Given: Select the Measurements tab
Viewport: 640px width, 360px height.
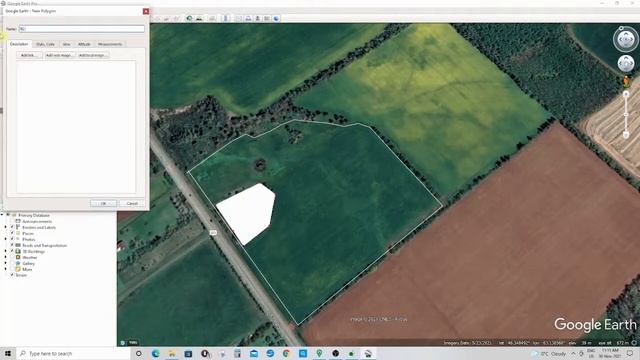Looking at the screenshot, I should [110, 44].
